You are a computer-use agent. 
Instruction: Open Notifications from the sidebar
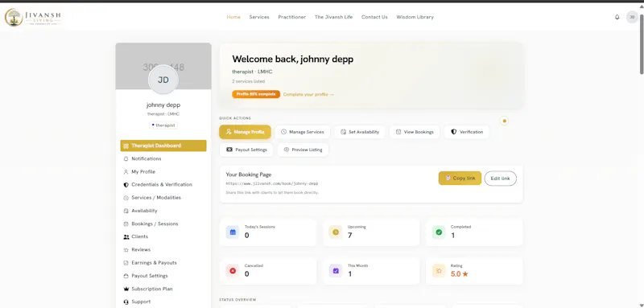(163, 158)
